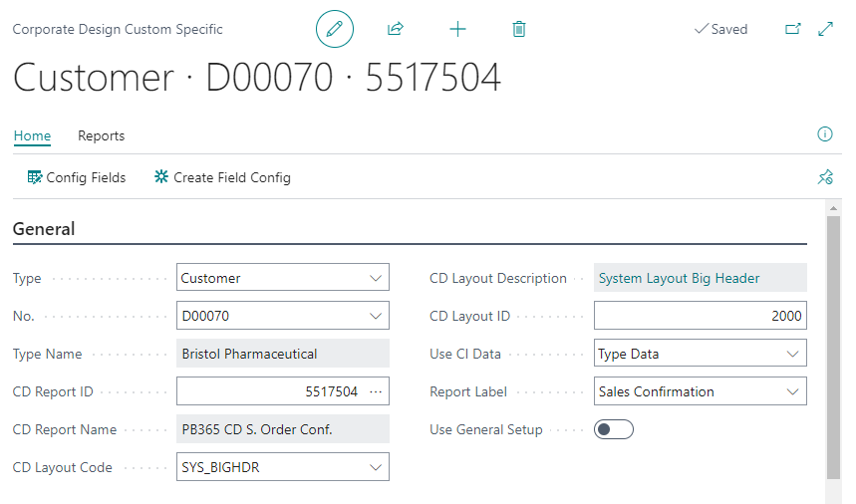
Task: Click the share icon
Action: (396, 29)
